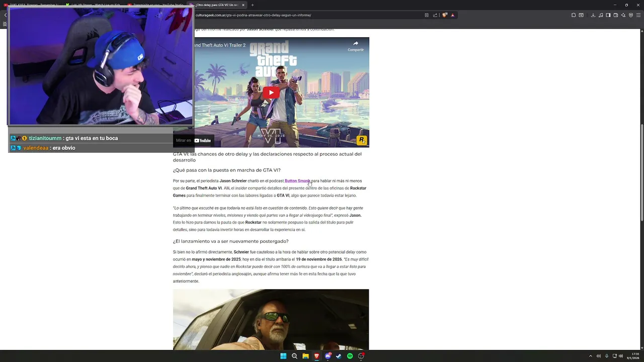Close the Otro delay para GTA VI tab
Screen dimensions: 644x362
coord(243,5)
